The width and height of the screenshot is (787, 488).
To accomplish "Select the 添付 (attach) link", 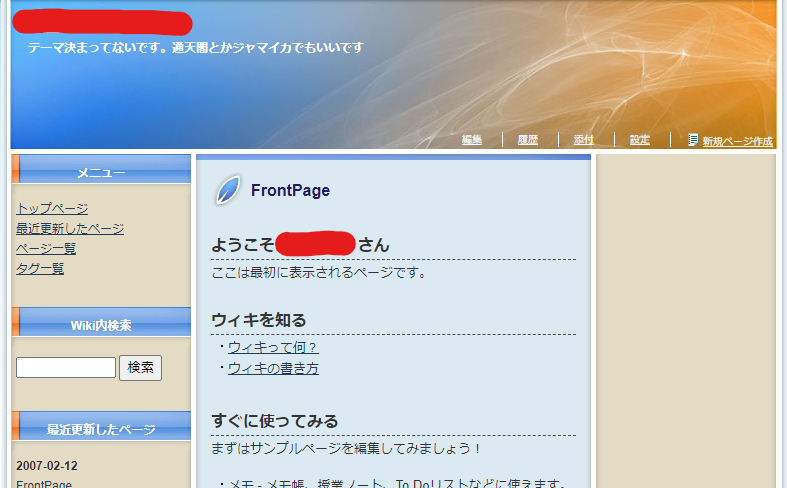I will [584, 140].
